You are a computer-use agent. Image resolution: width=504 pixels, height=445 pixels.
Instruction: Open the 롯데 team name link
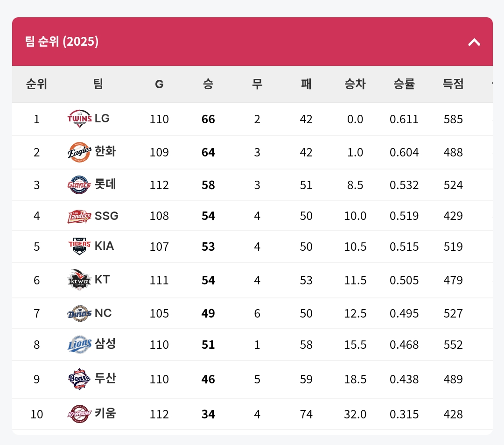[x=105, y=185]
